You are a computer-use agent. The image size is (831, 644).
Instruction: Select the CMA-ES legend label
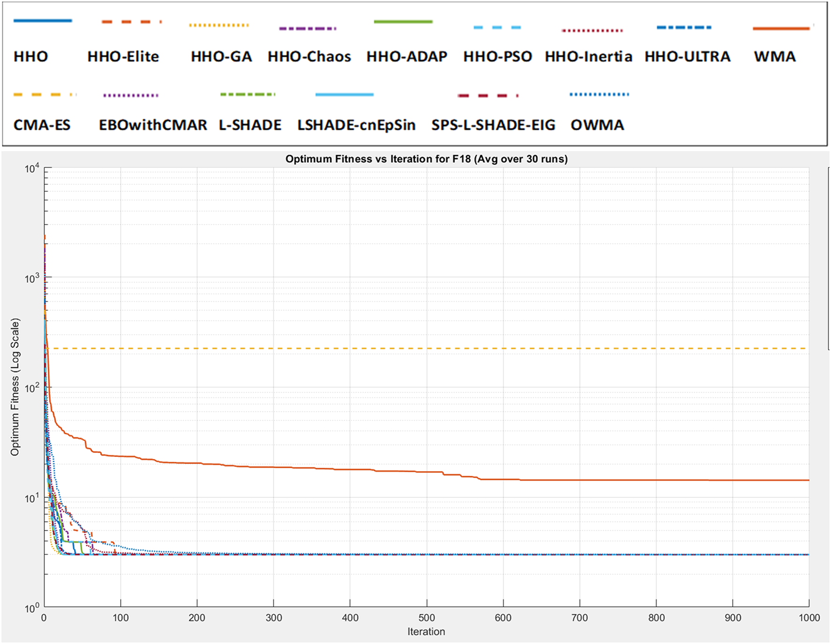(x=42, y=125)
